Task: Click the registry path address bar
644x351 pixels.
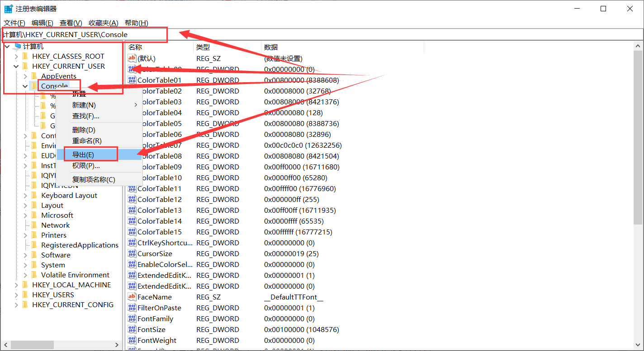Action: 322,34
